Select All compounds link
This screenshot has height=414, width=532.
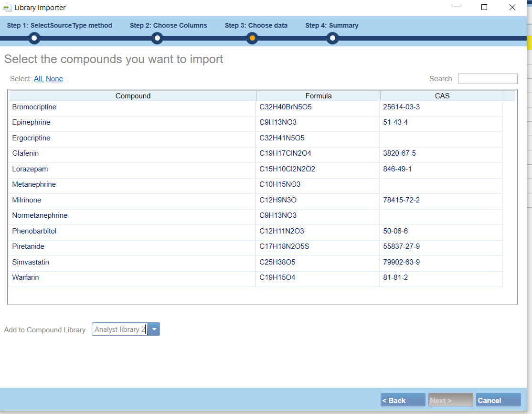point(38,79)
